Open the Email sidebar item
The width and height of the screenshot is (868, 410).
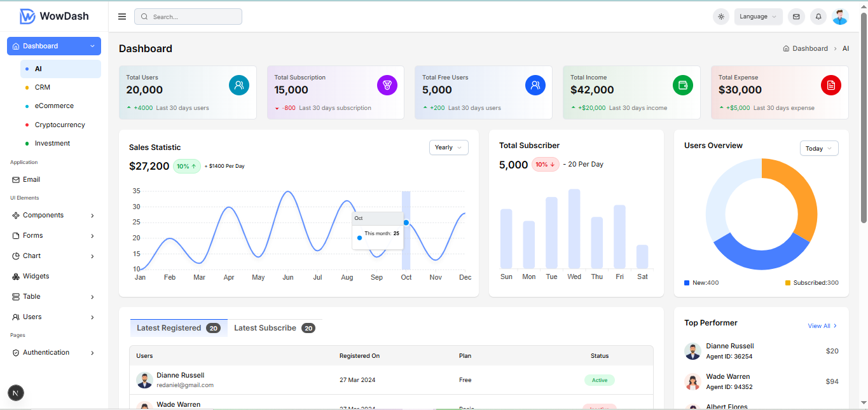(x=32, y=180)
